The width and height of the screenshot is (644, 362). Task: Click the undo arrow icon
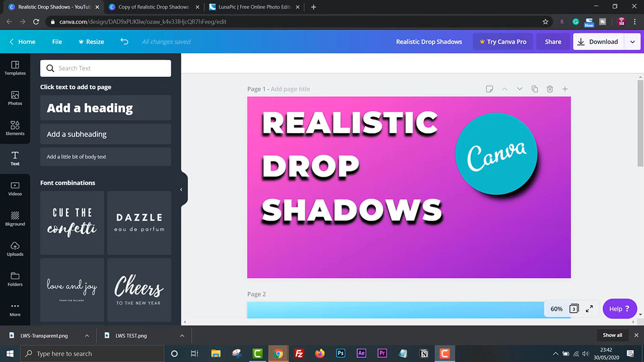[124, 42]
